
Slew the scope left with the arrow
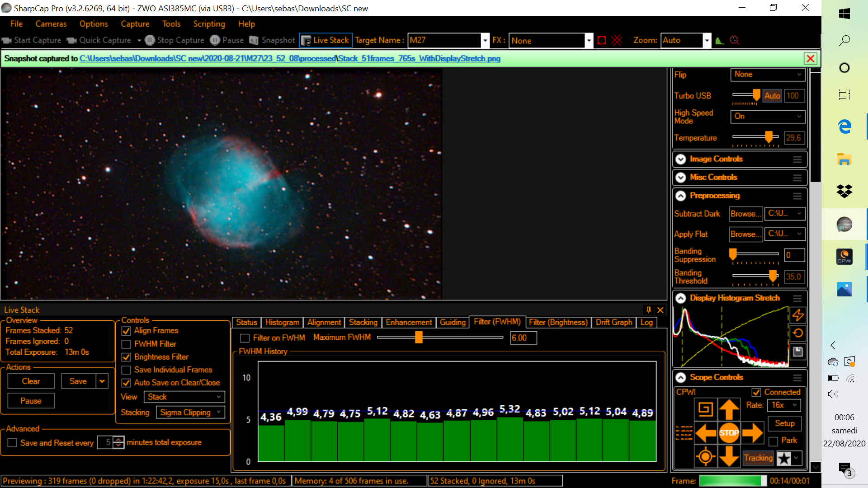pos(706,433)
